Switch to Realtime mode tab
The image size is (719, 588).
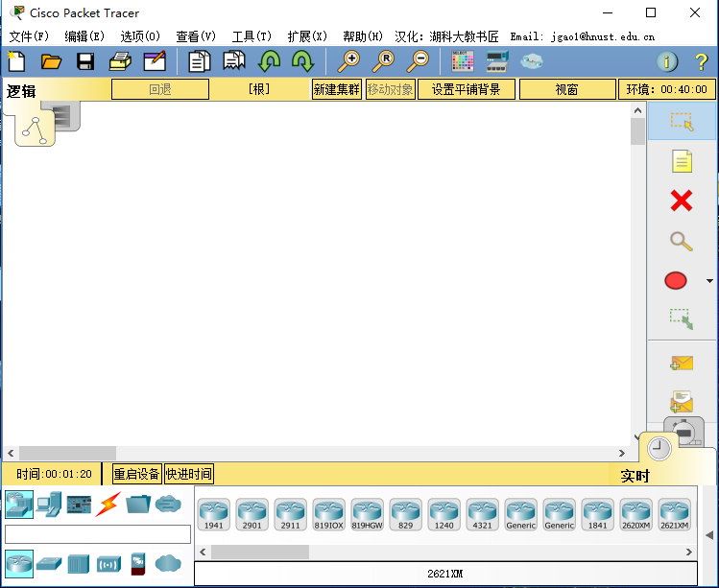pyautogui.click(x=659, y=448)
